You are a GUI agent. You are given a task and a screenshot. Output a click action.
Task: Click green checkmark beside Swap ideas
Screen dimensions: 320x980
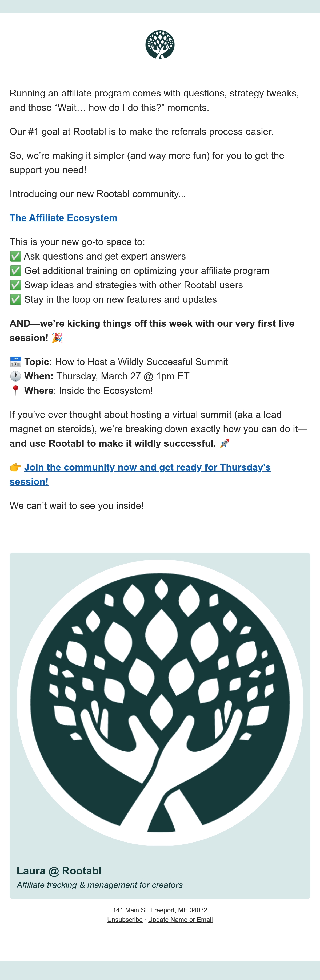15,285
